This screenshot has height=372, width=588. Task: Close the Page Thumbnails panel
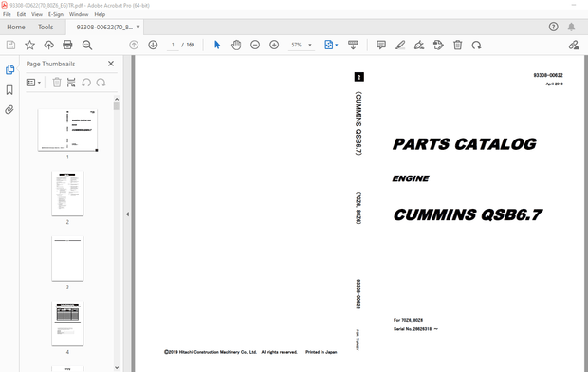tap(111, 64)
